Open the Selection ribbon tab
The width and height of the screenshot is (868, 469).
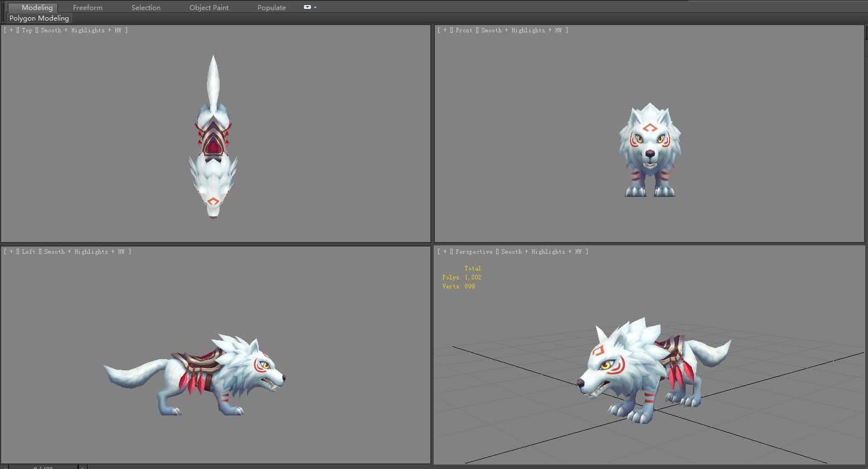146,7
